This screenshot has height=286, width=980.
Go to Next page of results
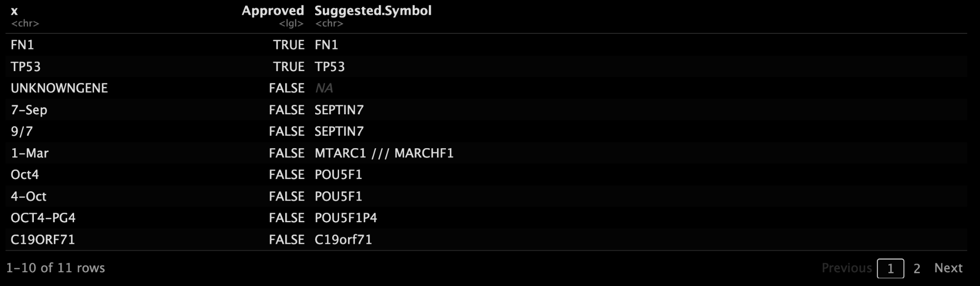(x=948, y=268)
